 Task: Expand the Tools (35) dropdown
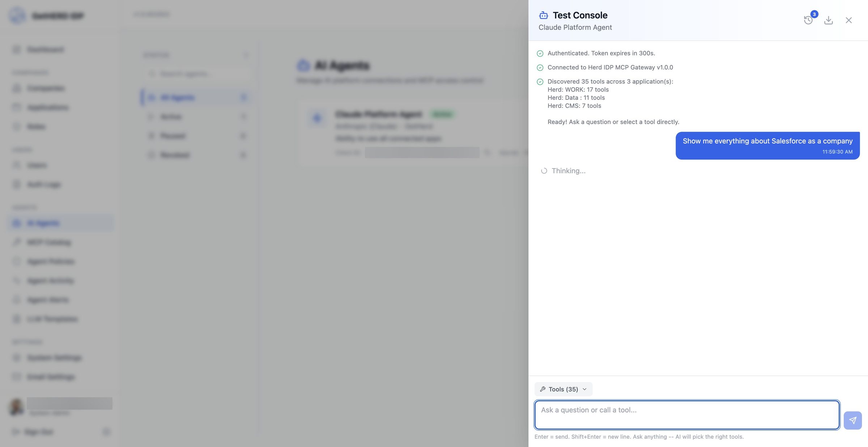pyautogui.click(x=563, y=389)
